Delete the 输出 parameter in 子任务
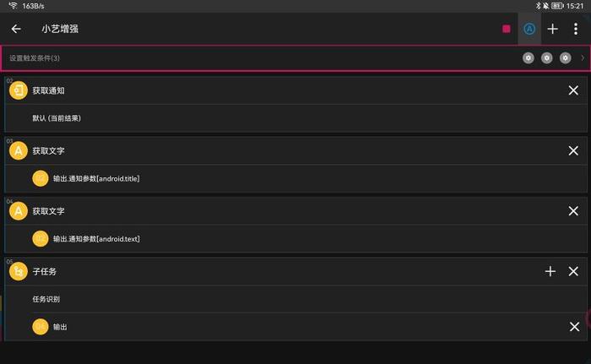The width and height of the screenshot is (591, 364). point(574,327)
